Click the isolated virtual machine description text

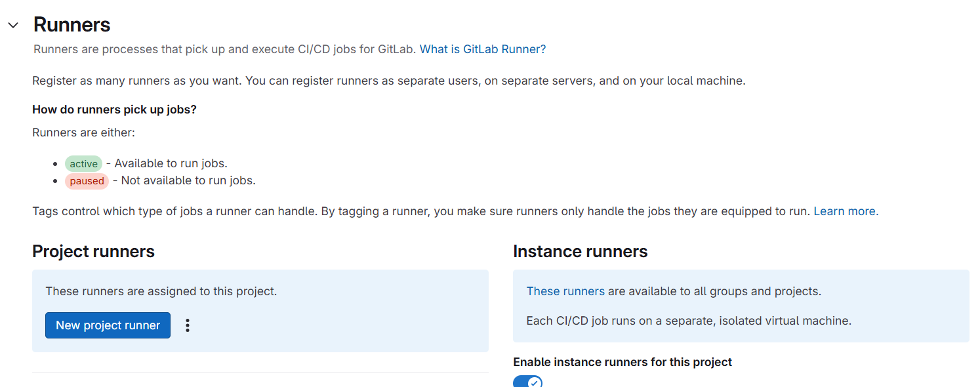(x=689, y=321)
